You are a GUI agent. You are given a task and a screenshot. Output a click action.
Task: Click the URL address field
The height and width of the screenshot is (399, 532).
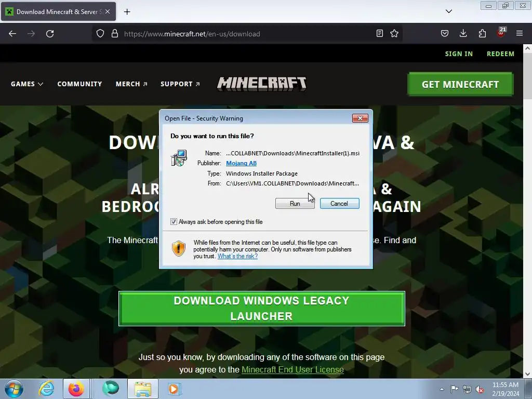pyautogui.click(x=248, y=34)
